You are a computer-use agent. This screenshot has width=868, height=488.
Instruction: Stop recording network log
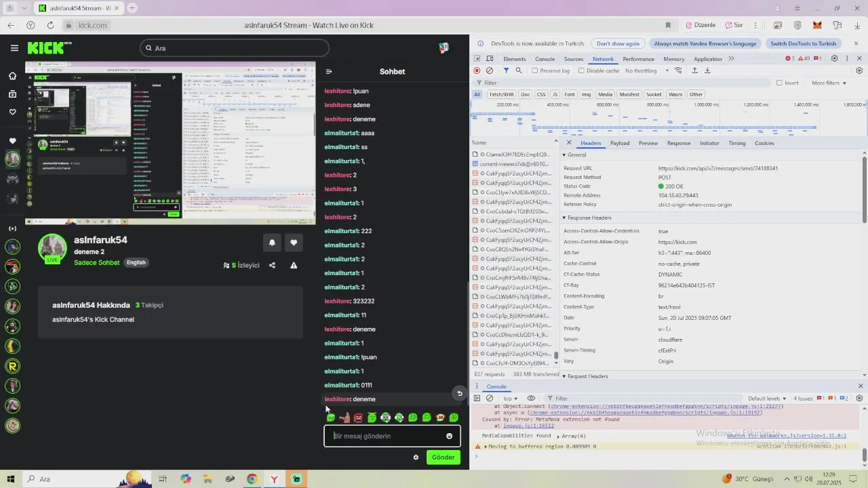pyautogui.click(x=477, y=70)
